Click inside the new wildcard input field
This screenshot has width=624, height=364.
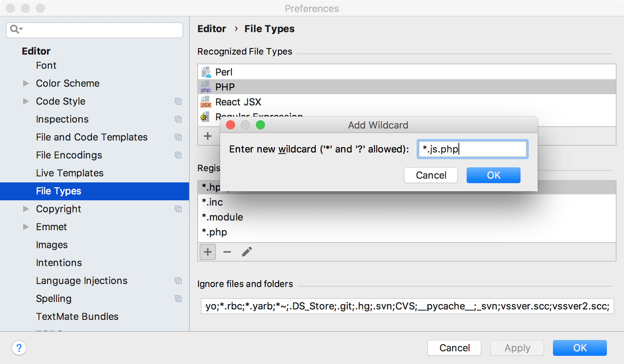(x=472, y=149)
